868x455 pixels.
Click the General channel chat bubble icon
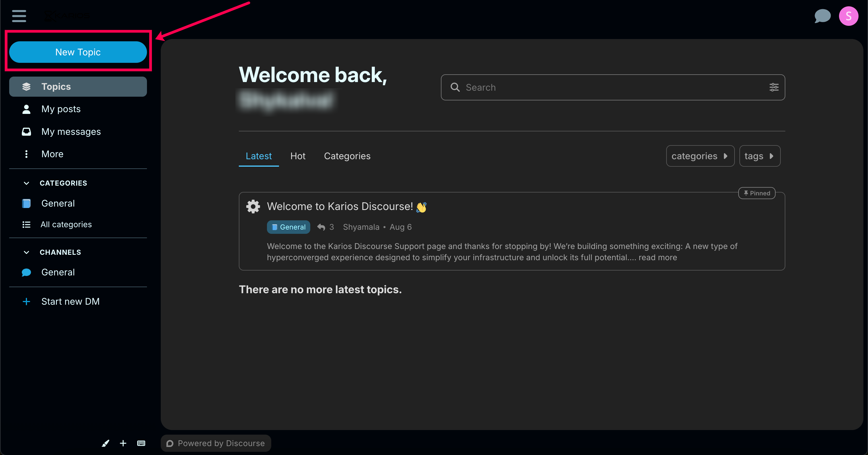point(26,273)
